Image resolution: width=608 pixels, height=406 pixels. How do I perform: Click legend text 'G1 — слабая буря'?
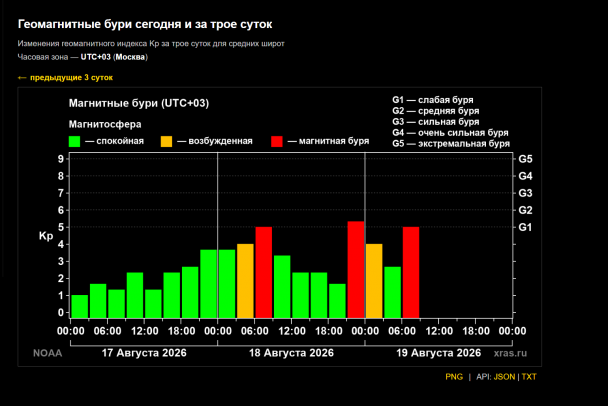tap(433, 100)
